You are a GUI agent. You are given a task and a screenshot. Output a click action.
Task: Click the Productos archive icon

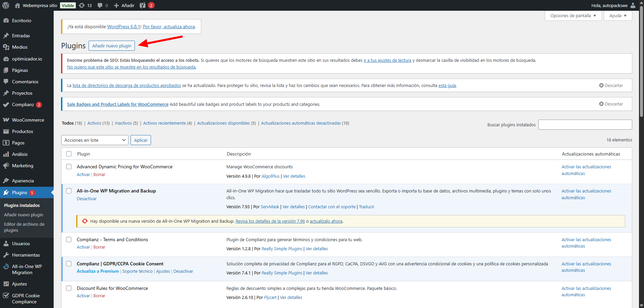pyautogui.click(x=6, y=131)
